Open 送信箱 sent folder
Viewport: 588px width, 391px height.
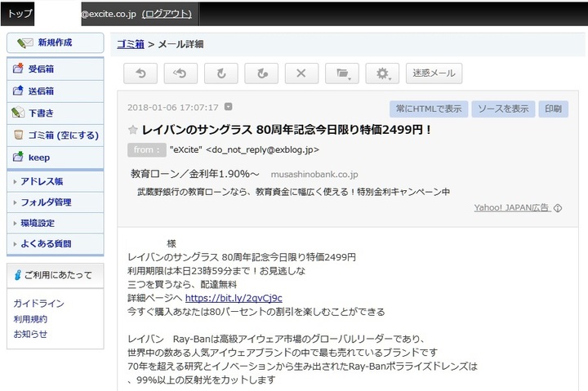pyautogui.click(x=56, y=91)
